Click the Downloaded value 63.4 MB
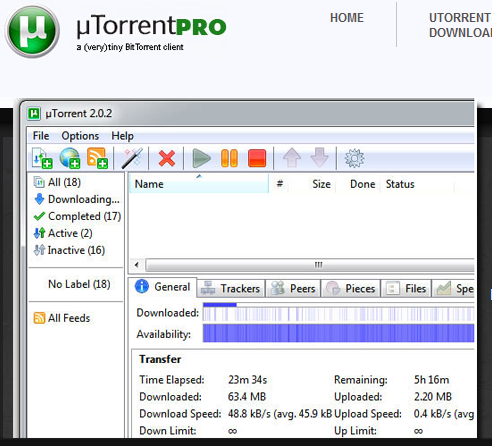The image size is (492, 446). tap(247, 397)
